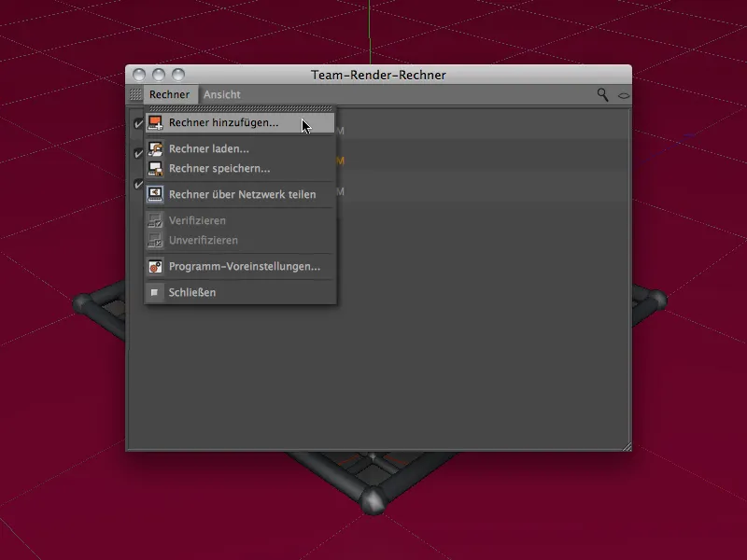Zoom the Team-Render-Rechner window
This screenshot has width=747, height=560.
(178, 75)
